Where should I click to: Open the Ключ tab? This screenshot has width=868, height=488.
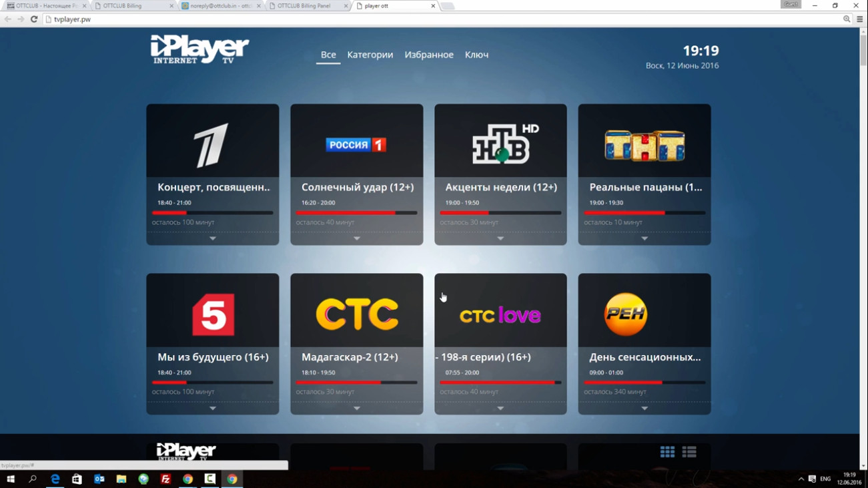tap(476, 55)
